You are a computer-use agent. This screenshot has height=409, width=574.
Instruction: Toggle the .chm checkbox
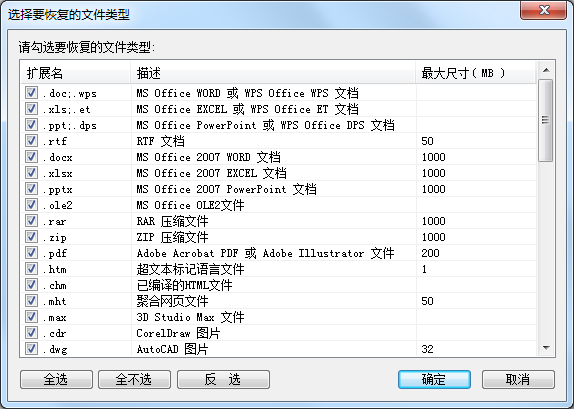(x=31, y=285)
